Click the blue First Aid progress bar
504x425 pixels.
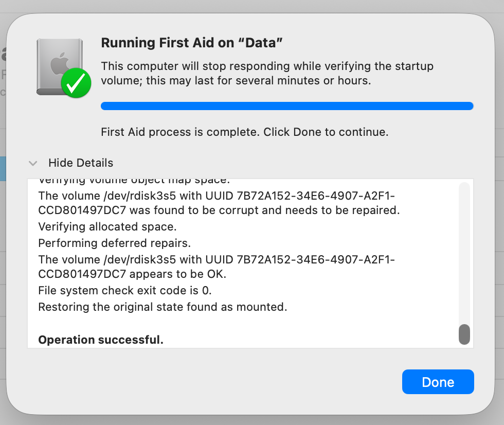(x=287, y=106)
